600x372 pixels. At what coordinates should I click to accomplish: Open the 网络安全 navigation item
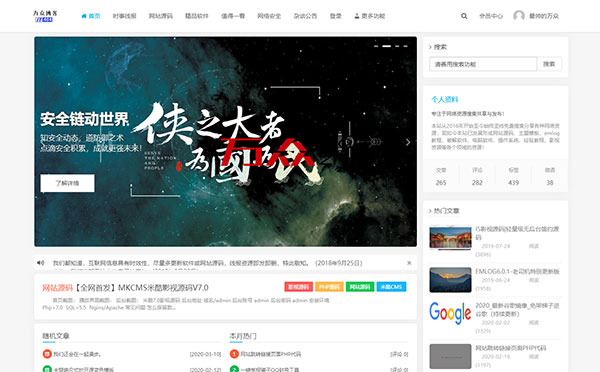(269, 16)
